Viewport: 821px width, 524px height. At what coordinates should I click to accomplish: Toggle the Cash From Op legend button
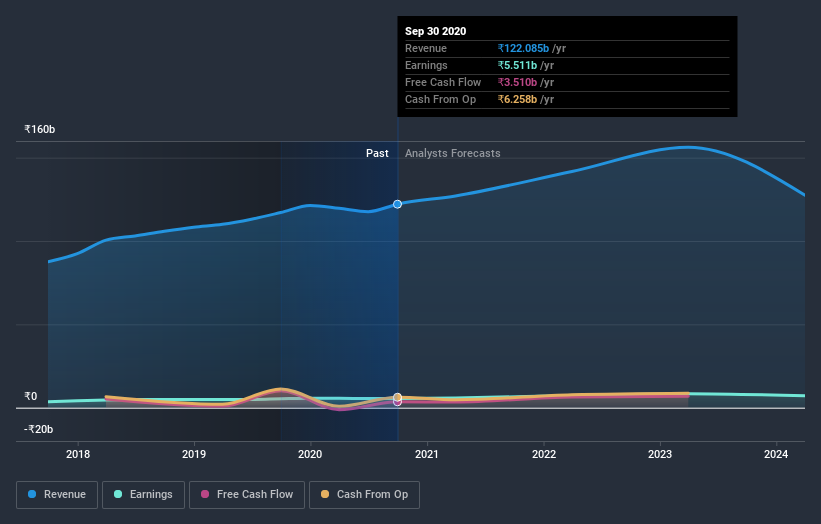coord(364,495)
